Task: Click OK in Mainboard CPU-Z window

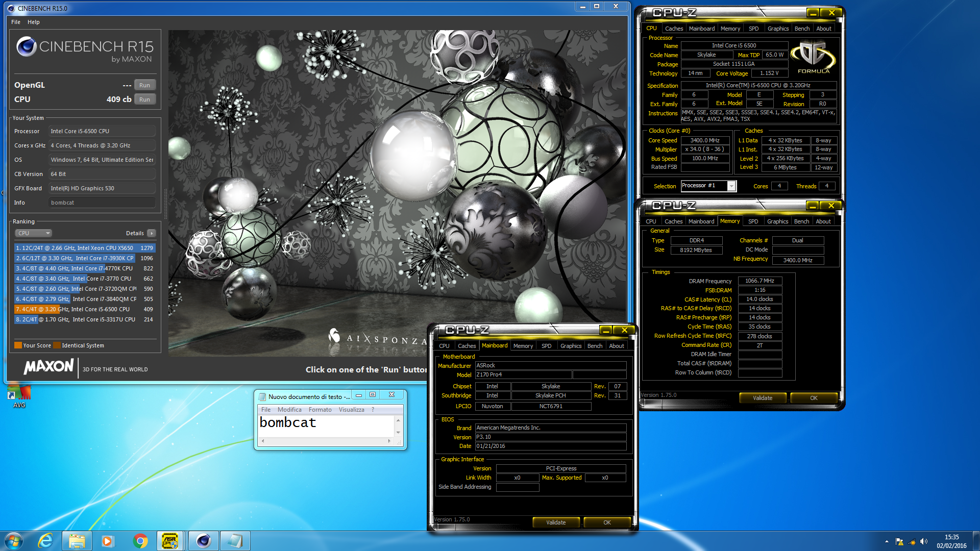Action: pos(607,522)
